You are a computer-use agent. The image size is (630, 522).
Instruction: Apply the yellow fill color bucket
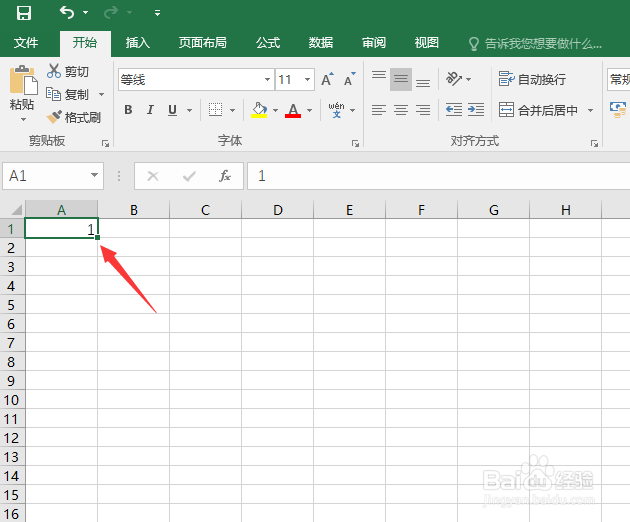tap(259, 109)
